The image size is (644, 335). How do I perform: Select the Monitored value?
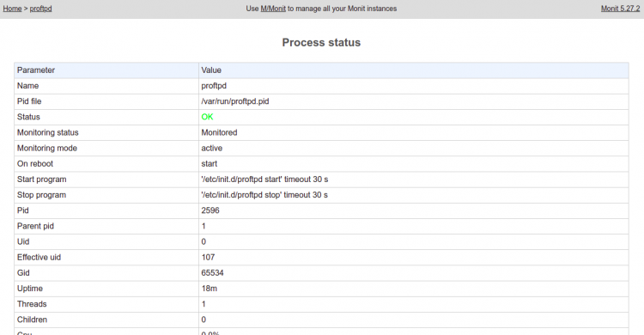(219, 133)
